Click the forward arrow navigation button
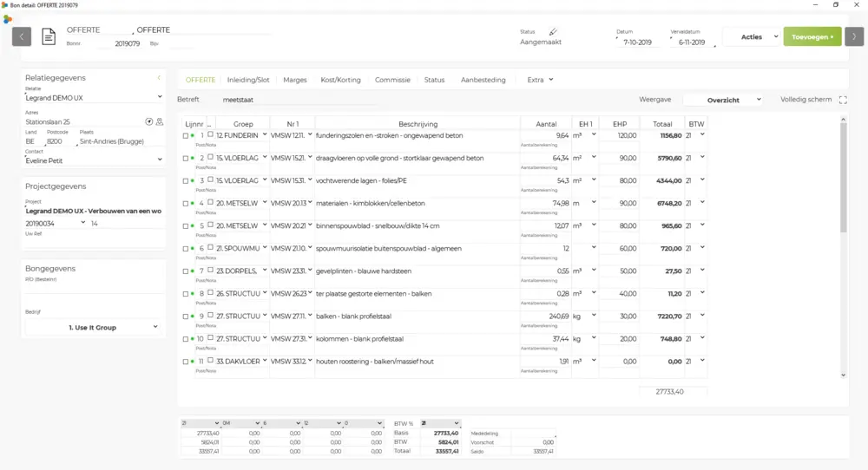 point(854,36)
